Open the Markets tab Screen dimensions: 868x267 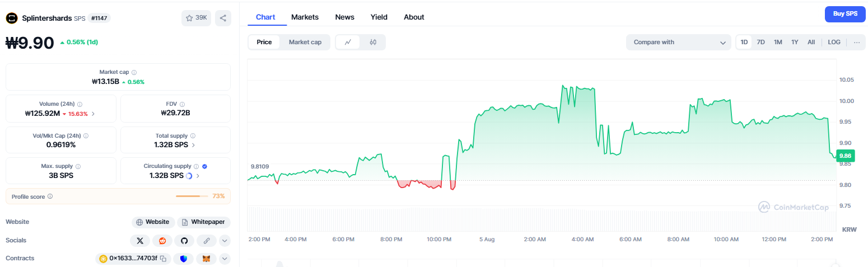305,17
